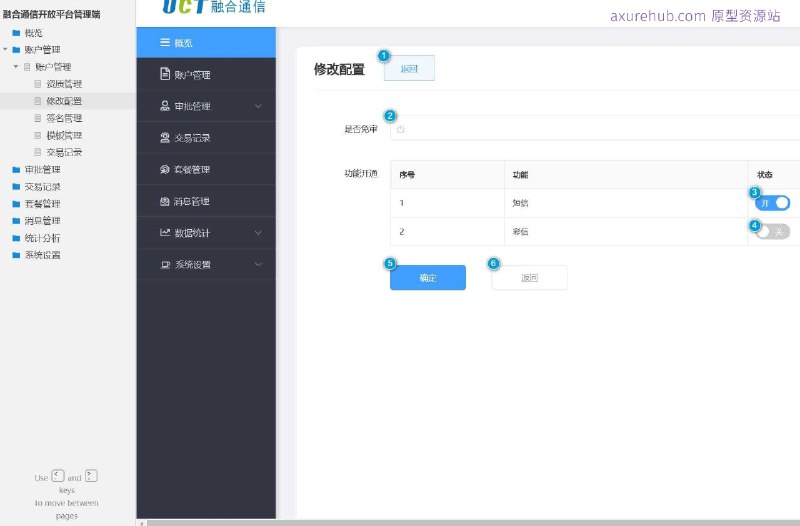The image size is (800, 526).
Task: Expand 审批管理 via its chevron arrow
Action: [258, 106]
